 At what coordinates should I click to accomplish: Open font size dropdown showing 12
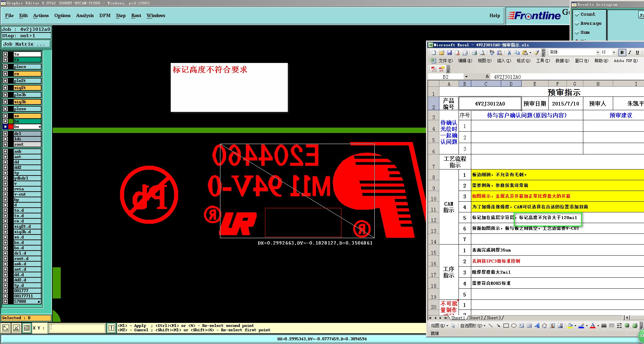pyautogui.click(x=614, y=52)
